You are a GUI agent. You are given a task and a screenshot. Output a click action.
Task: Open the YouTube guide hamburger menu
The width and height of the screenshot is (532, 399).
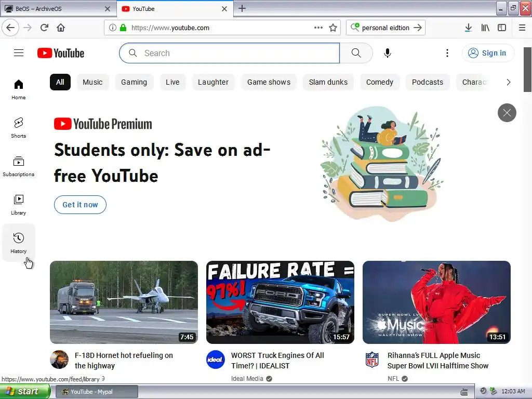[x=19, y=53]
